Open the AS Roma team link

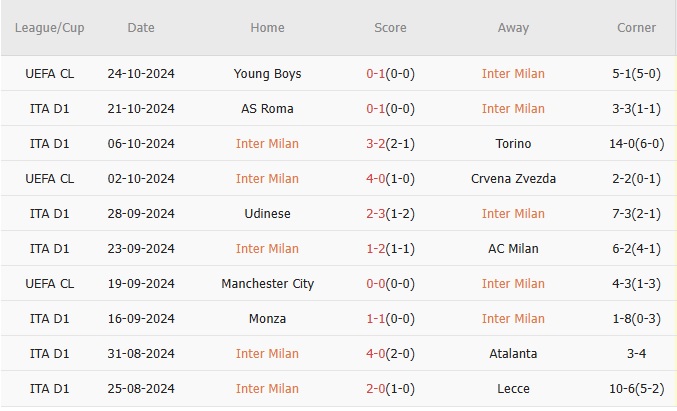tap(267, 109)
